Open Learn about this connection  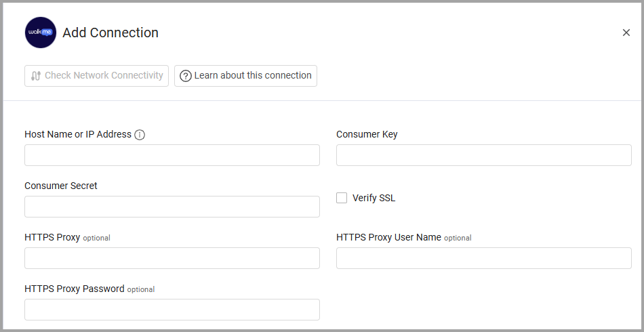pyautogui.click(x=245, y=76)
